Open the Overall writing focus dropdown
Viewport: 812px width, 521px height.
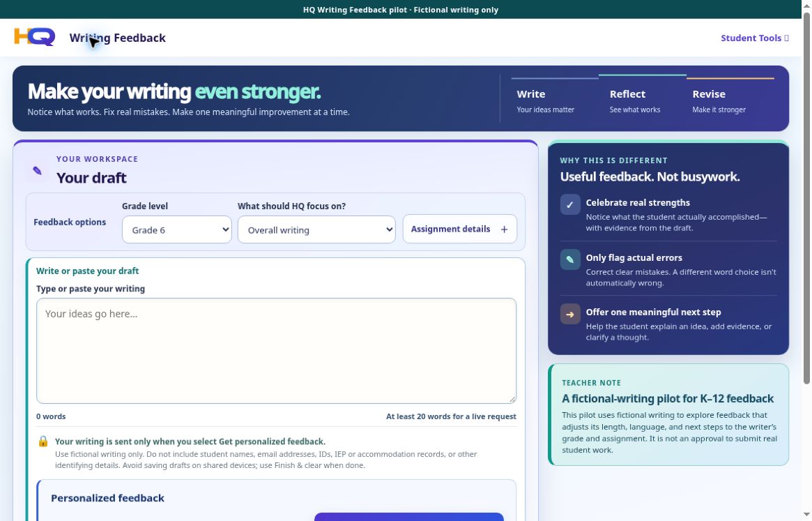316,229
